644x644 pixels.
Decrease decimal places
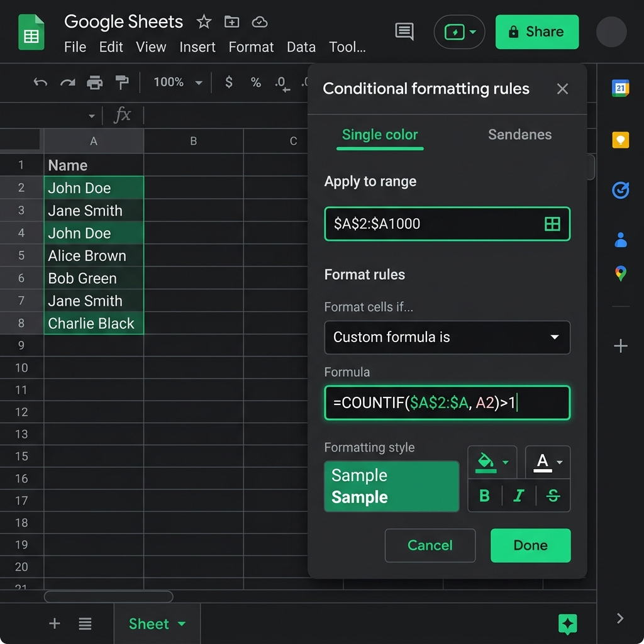pyautogui.click(x=282, y=84)
